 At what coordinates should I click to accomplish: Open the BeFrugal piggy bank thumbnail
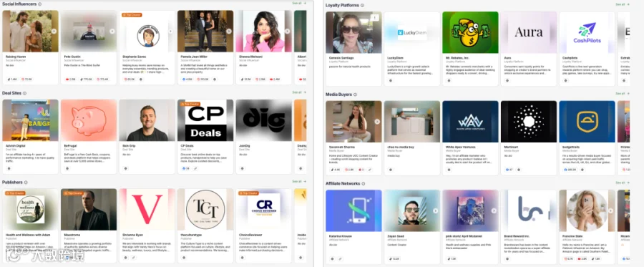pos(89,120)
